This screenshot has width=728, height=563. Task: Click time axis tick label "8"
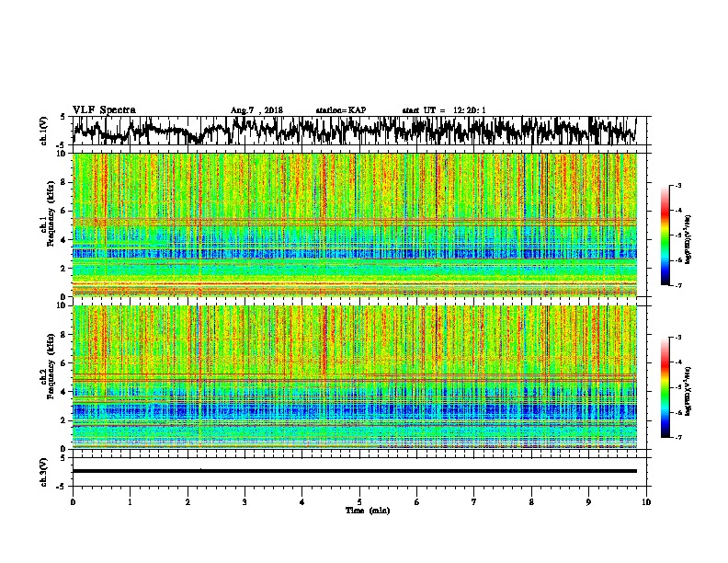pos(531,502)
